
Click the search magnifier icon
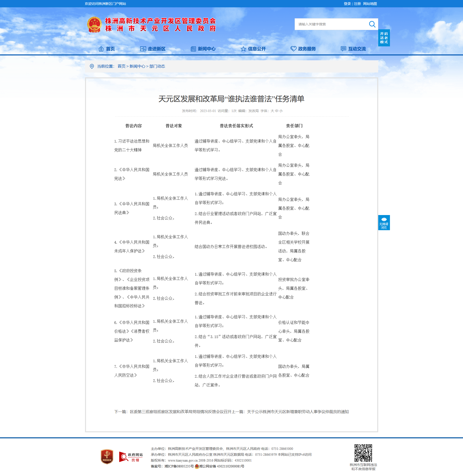pos(372,24)
